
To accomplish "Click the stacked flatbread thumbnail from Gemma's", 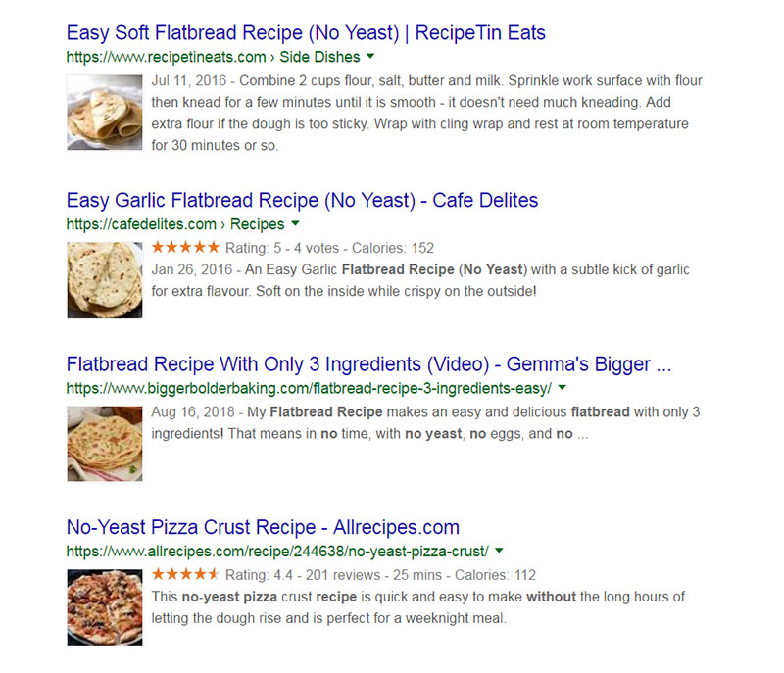I will (105, 444).
